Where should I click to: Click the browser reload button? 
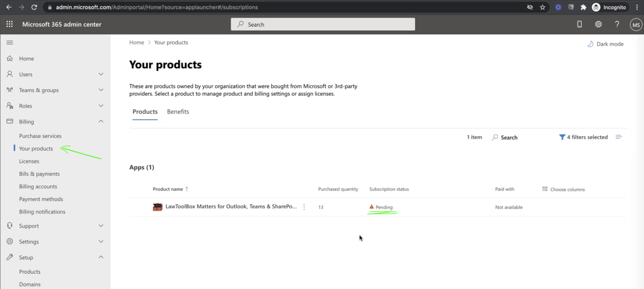click(x=34, y=7)
